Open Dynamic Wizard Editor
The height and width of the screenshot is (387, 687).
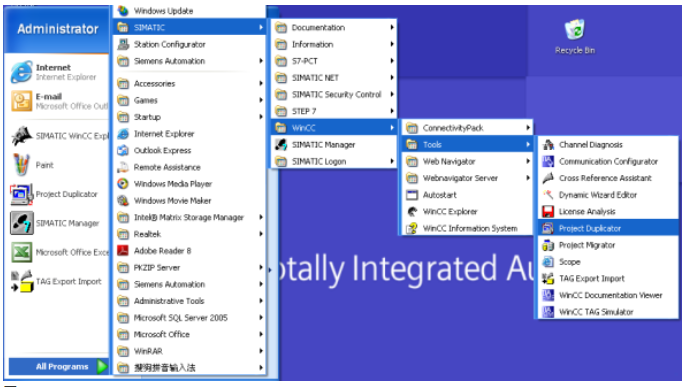point(608,195)
